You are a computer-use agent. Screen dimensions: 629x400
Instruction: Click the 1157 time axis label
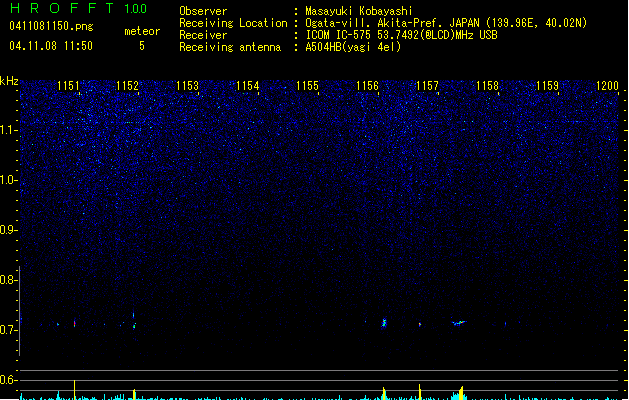428,86
